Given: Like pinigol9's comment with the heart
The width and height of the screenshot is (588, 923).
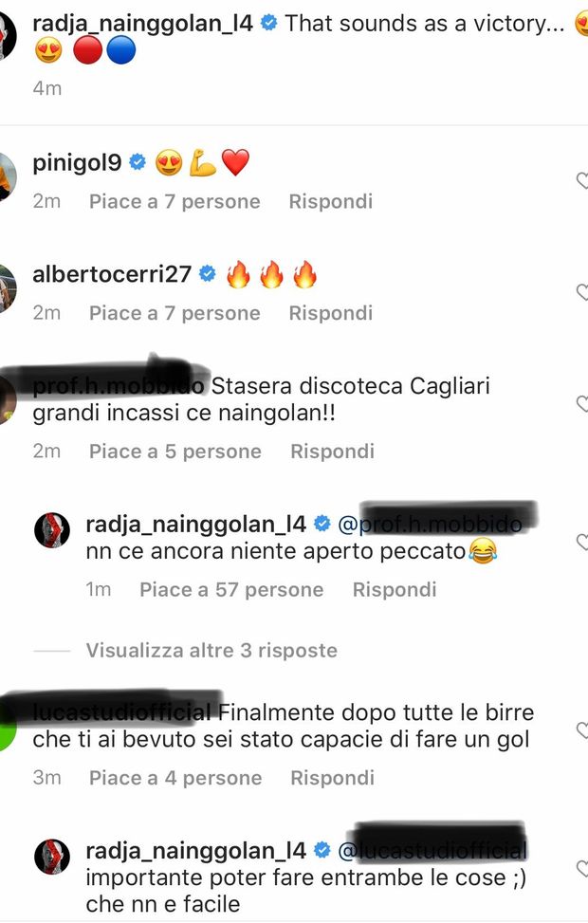Looking at the screenshot, I should (582, 181).
